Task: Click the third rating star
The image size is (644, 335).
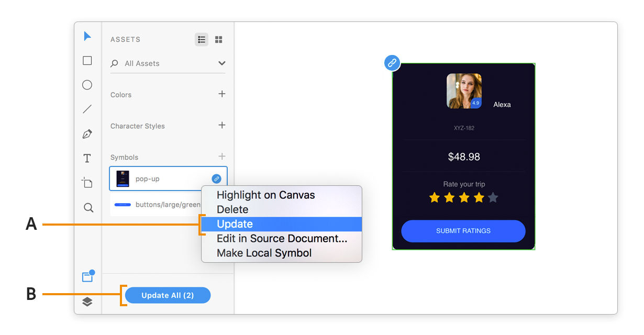Action: tap(464, 197)
